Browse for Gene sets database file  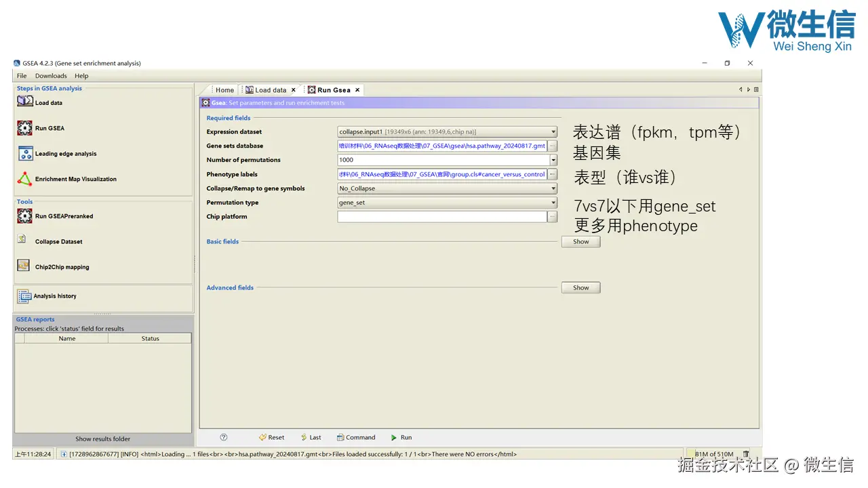pos(553,146)
